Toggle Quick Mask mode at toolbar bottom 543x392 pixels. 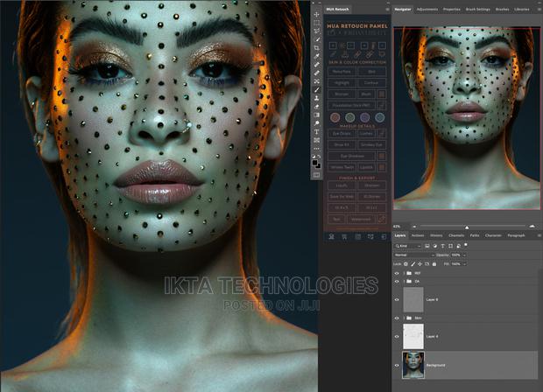[x=316, y=175]
